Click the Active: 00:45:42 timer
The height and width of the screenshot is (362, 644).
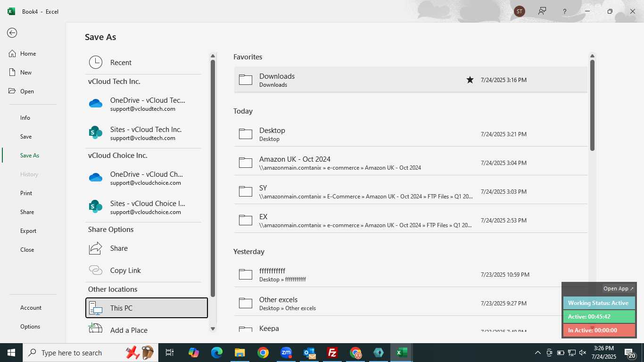599,317
